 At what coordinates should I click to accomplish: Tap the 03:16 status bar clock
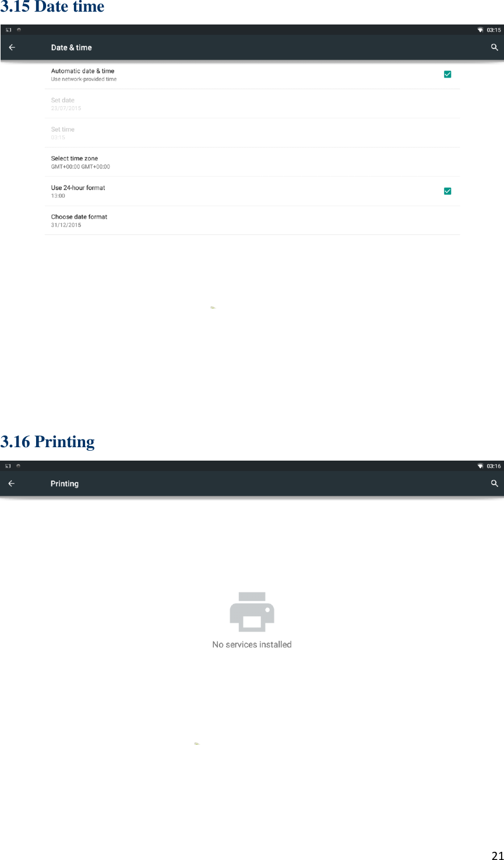(x=494, y=466)
